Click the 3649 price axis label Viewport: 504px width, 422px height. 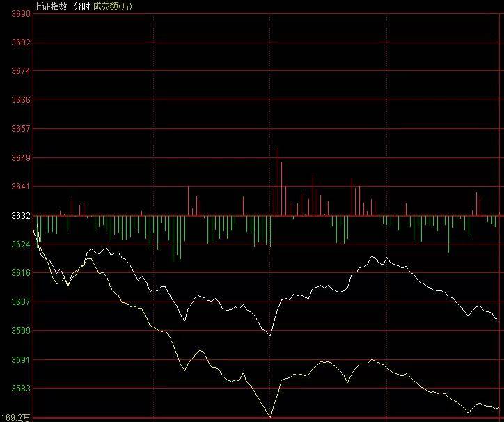[21, 157]
